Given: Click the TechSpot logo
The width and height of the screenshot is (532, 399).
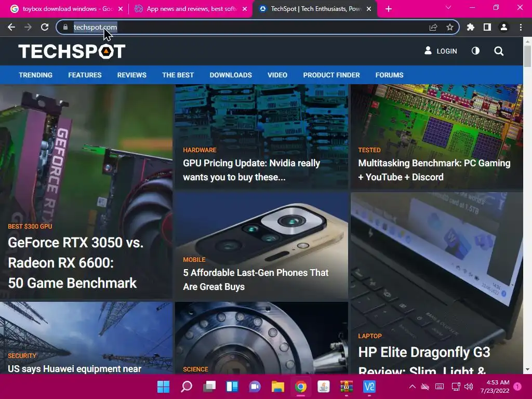Looking at the screenshot, I should (x=72, y=51).
